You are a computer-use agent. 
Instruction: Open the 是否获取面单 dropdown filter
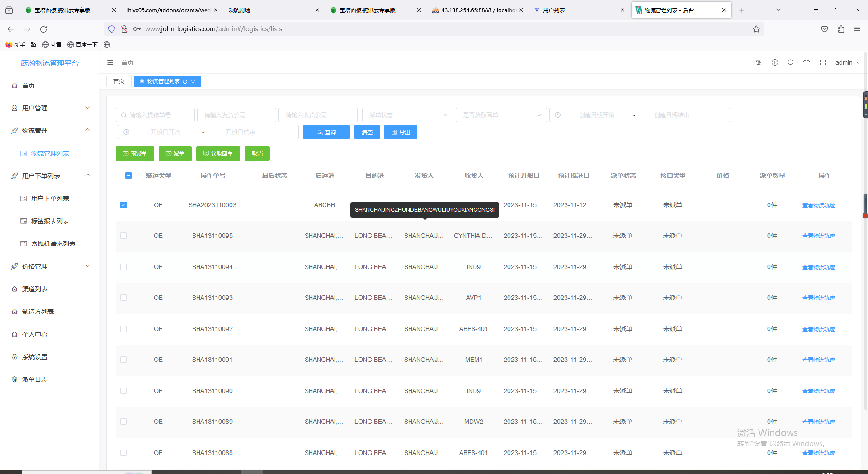click(x=501, y=115)
